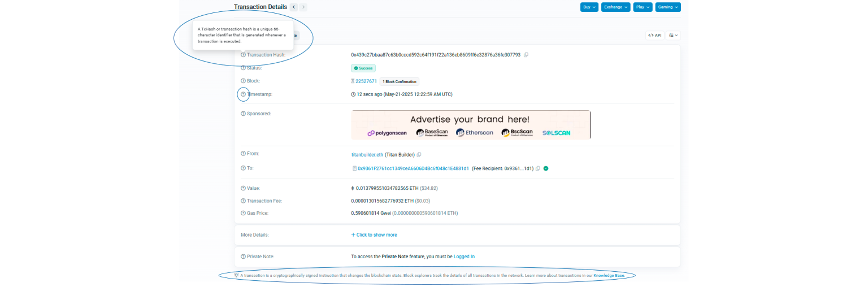
Task: Click the 1 Block Confirmation badge
Action: (x=400, y=81)
